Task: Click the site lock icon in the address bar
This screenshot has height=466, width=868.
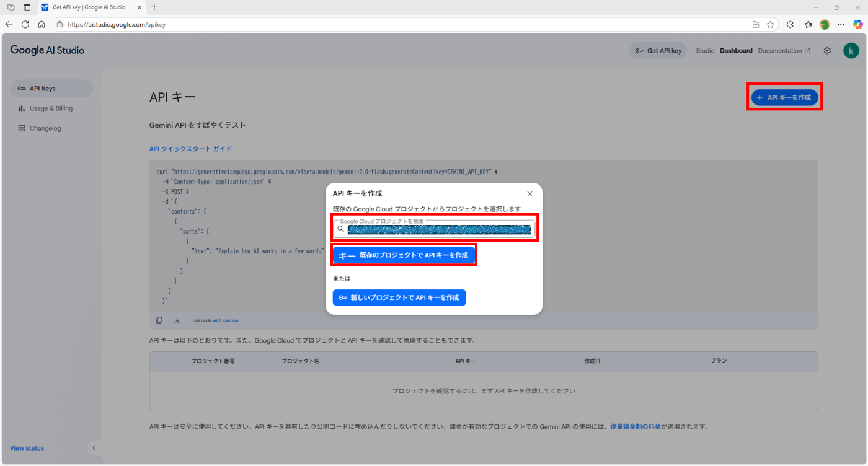Action: point(60,25)
